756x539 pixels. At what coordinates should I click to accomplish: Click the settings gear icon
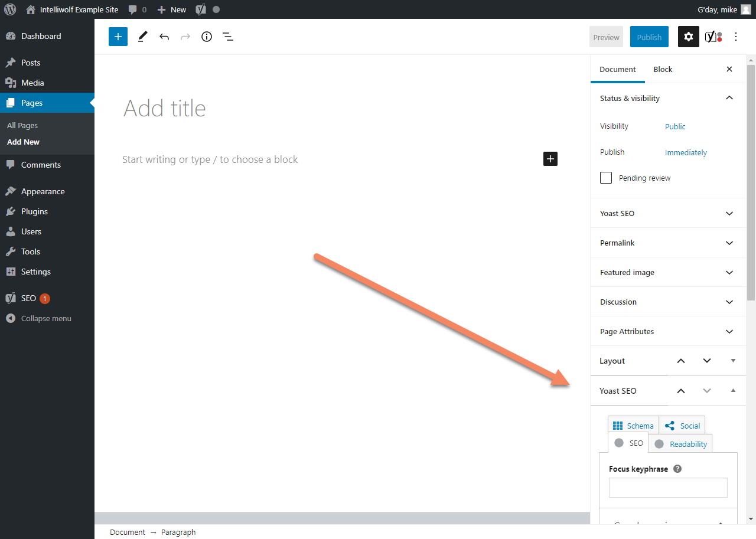[x=688, y=37]
